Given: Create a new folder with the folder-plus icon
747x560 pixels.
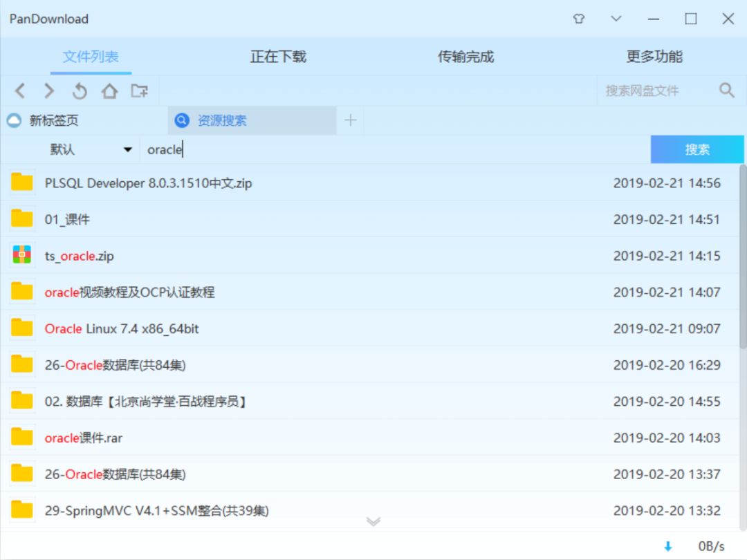Looking at the screenshot, I should pos(139,91).
